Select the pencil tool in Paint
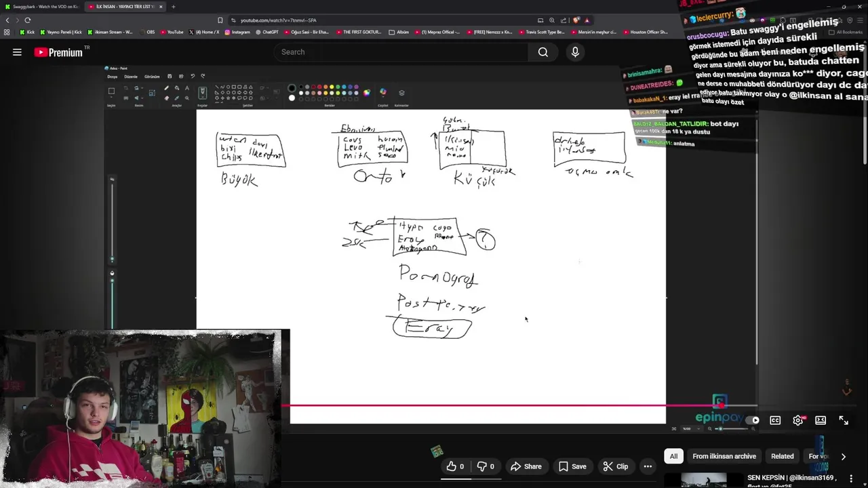 [166, 88]
